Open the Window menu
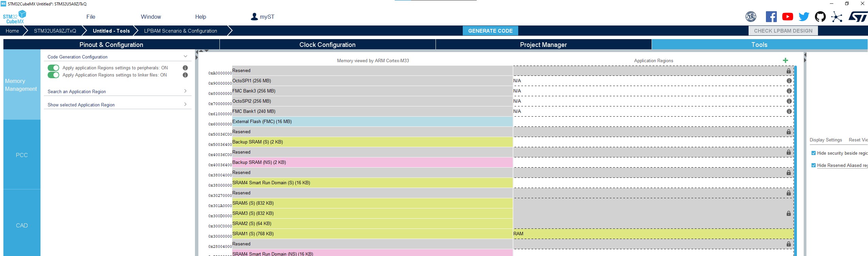The width and height of the screenshot is (868, 256). point(151,17)
